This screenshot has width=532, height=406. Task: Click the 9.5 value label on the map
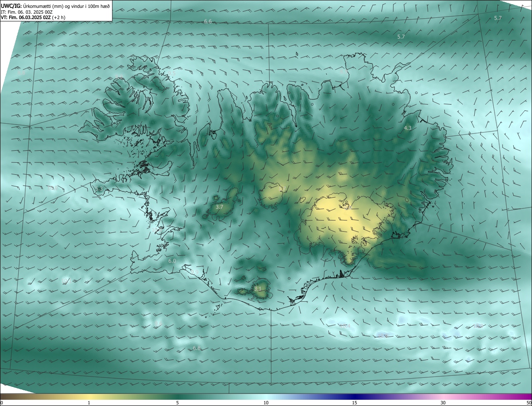pyautogui.click(x=172, y=73)
